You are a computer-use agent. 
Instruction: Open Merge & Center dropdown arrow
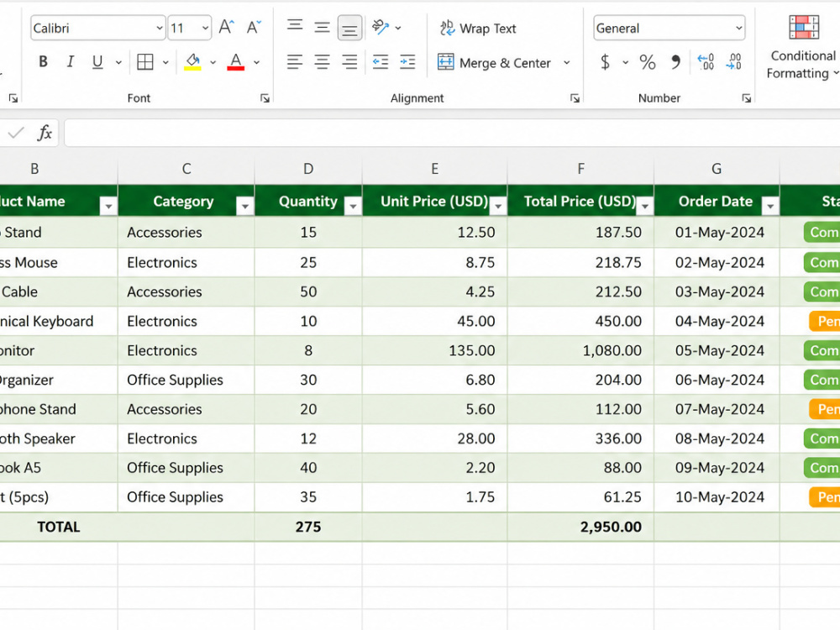coord(567,63)
